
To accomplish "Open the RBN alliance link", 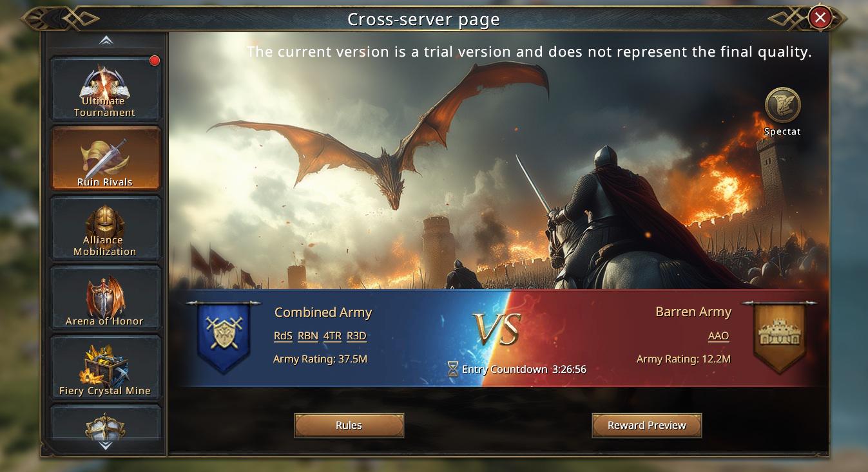I will [308, 336].
